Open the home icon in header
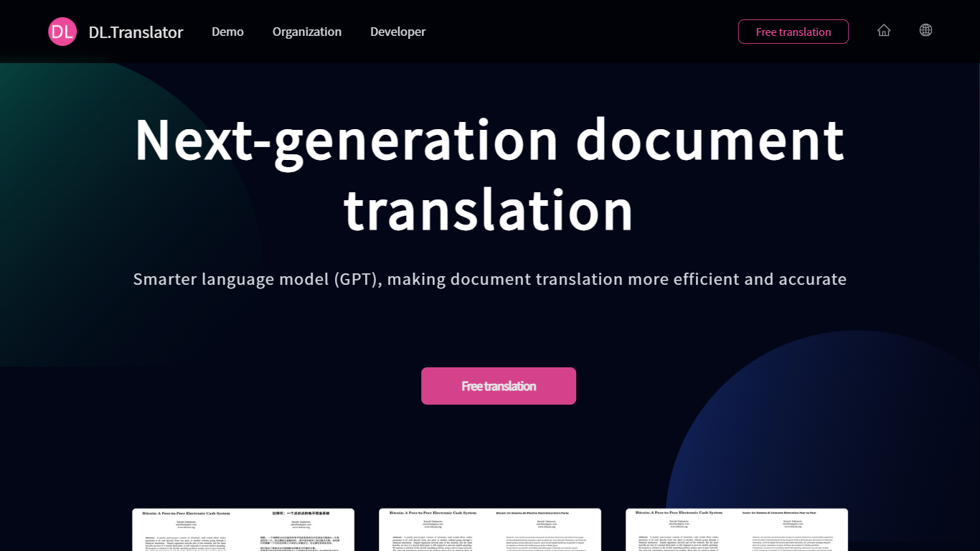 coord(884,30)
